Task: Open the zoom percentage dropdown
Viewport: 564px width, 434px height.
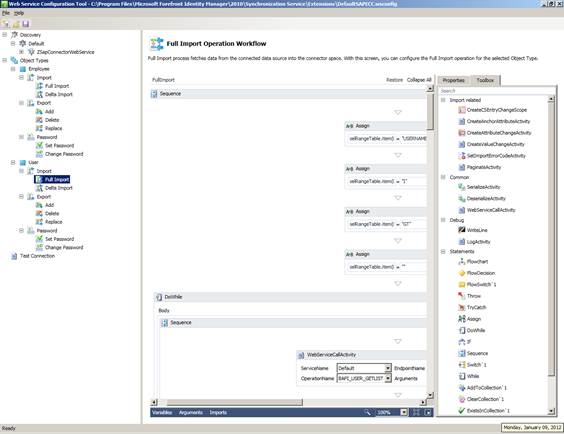Action: 404,412
